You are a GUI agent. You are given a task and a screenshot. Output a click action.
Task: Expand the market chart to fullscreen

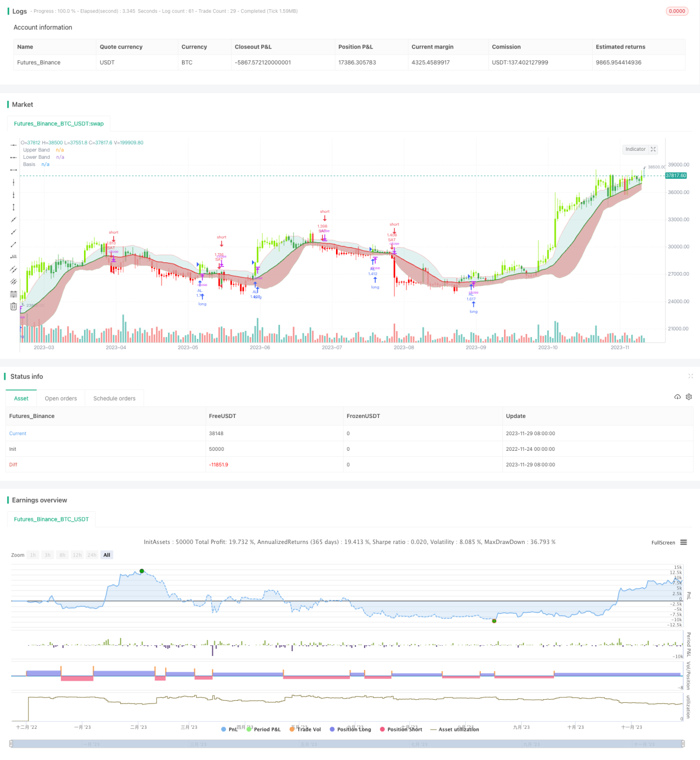pyautogui.click(x=653, y=149)
